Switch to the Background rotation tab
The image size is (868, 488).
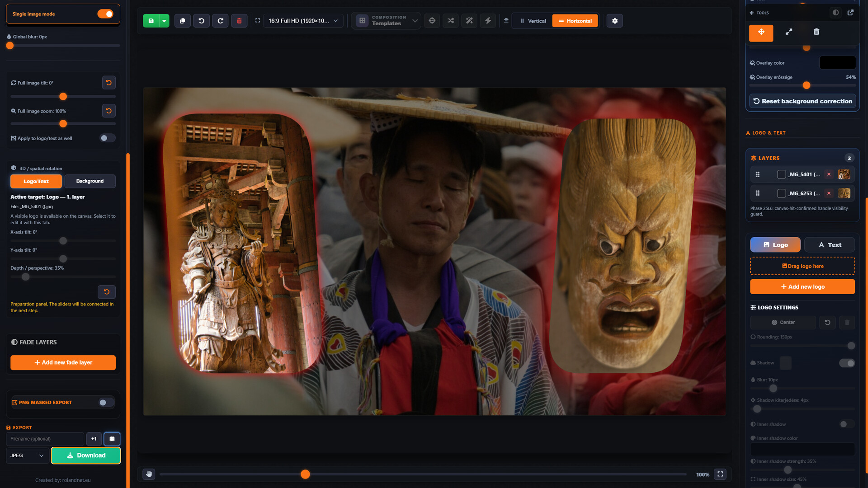click(x=90, y=181)
